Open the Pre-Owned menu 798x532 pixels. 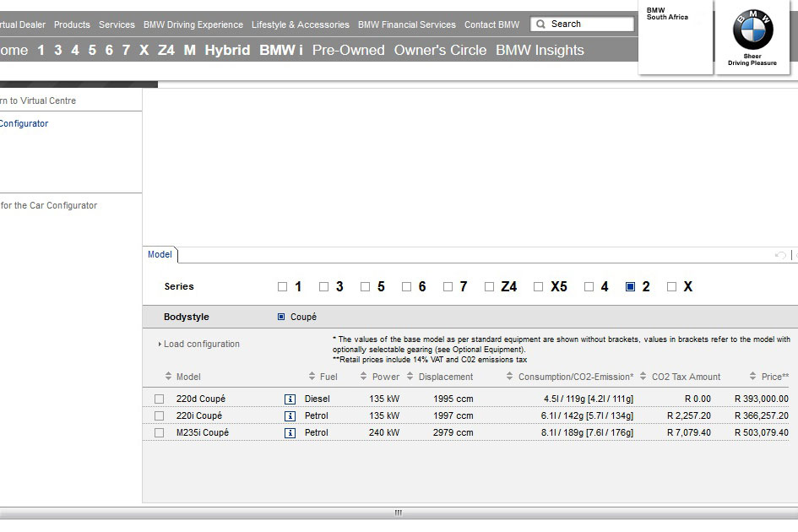348,50
